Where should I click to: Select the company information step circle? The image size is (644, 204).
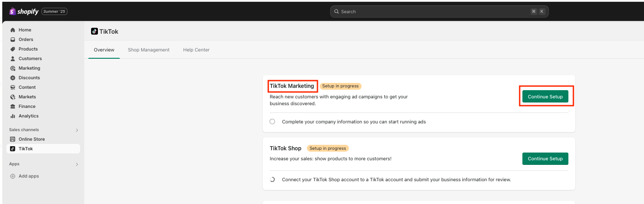[x=272, y=122]
